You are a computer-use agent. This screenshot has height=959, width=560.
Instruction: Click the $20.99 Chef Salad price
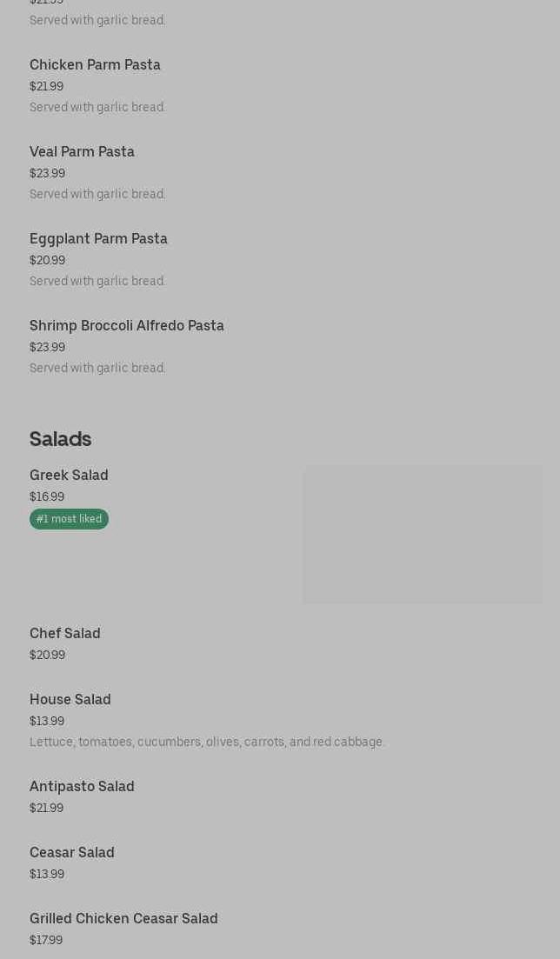47,655
